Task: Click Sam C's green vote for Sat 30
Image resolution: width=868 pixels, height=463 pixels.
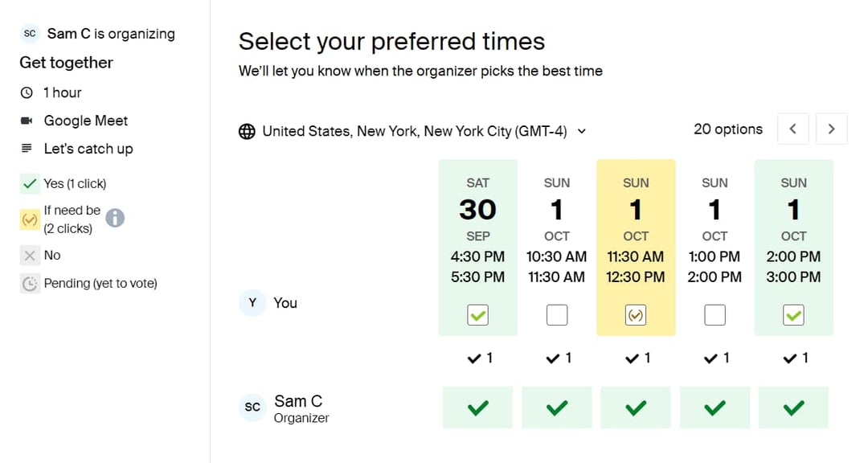Action: pos(477,408)
